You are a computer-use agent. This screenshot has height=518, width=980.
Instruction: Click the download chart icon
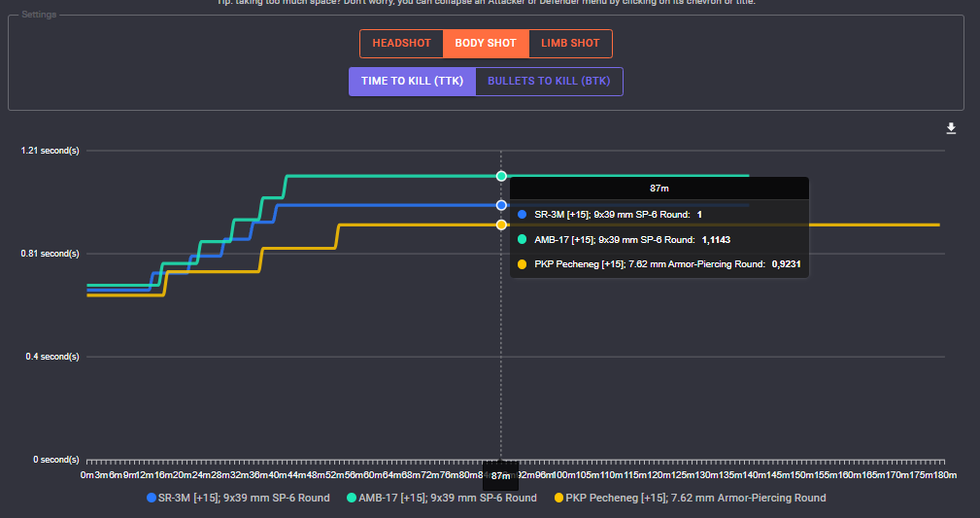951,128
